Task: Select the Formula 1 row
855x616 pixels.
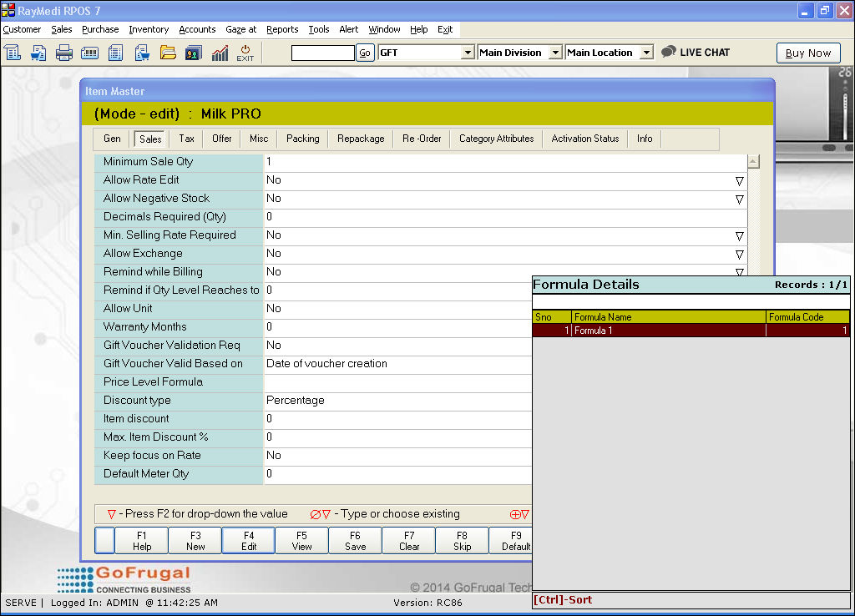Action: 691,331
